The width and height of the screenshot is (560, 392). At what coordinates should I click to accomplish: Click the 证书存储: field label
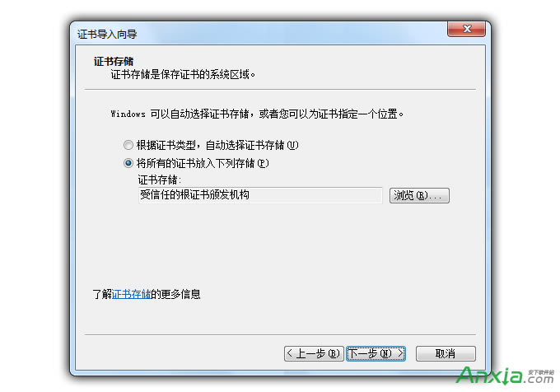[x=160, y=180]
